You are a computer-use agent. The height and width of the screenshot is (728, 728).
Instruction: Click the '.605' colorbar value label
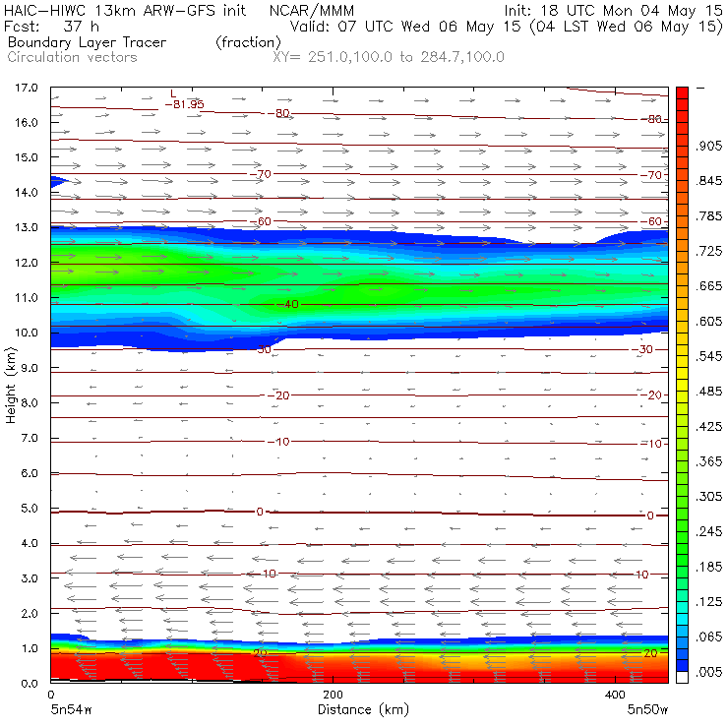pos(708,322)
